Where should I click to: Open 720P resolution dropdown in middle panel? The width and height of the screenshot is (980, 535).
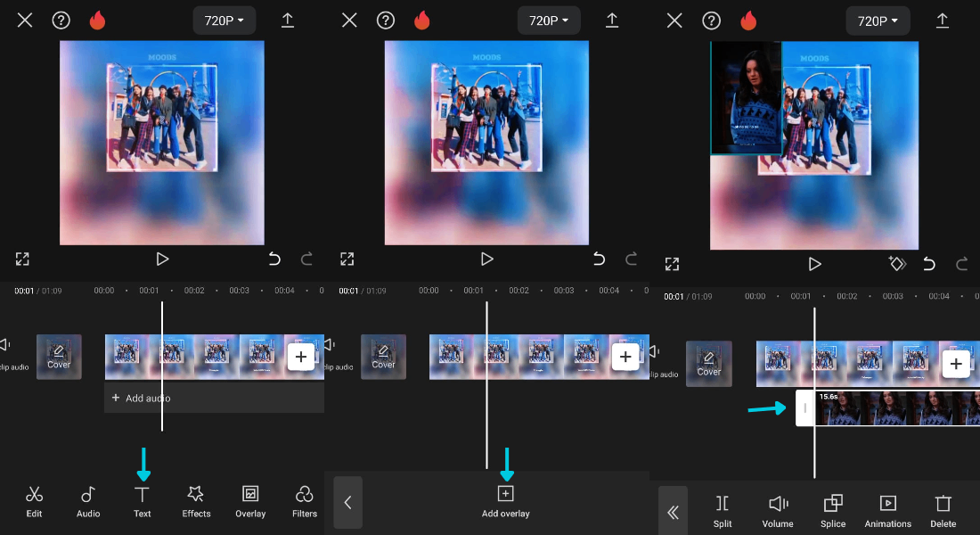549,21
